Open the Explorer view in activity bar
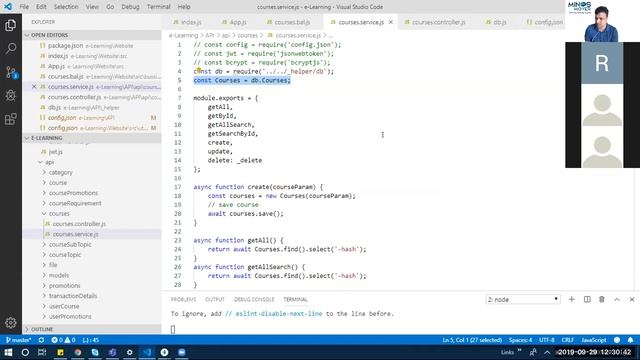This screenshot has width=640, height=360. point(11,25)
